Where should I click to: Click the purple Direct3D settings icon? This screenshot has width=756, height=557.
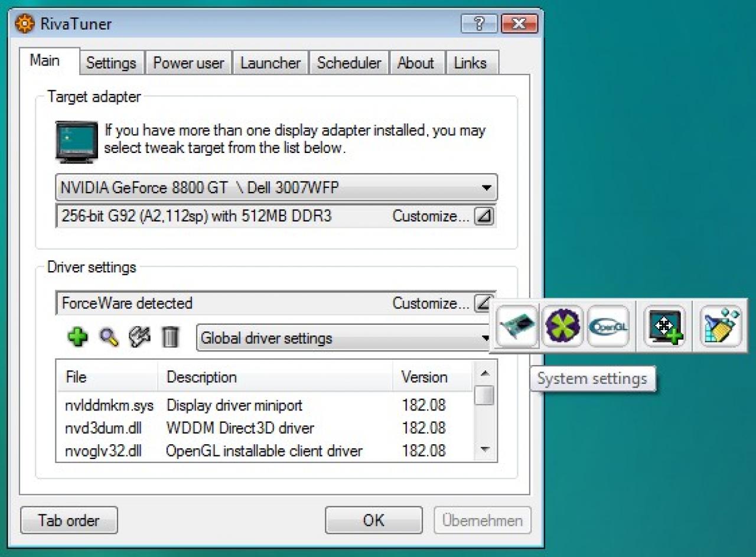coord(562,326)
